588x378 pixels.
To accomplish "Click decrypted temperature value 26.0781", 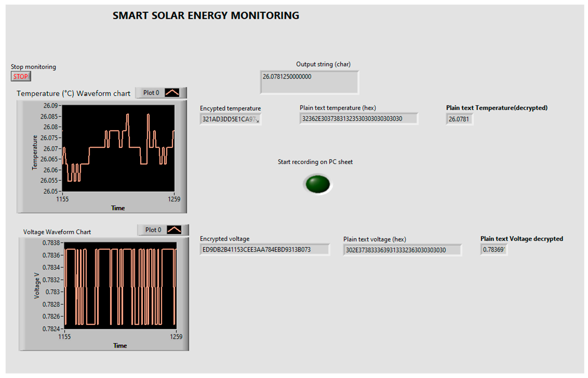I will 459,119.
